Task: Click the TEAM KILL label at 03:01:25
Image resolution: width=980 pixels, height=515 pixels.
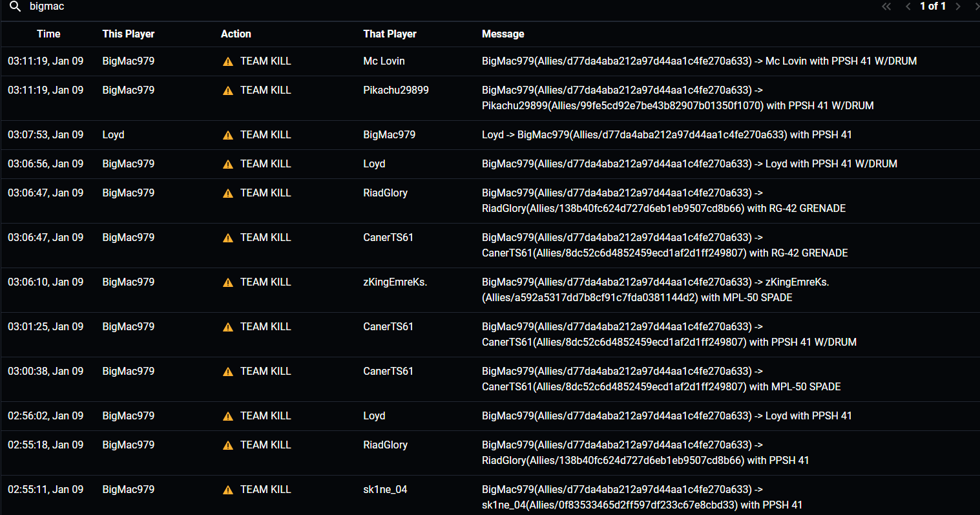Action: pyautogui.click(x=266, y=326)
